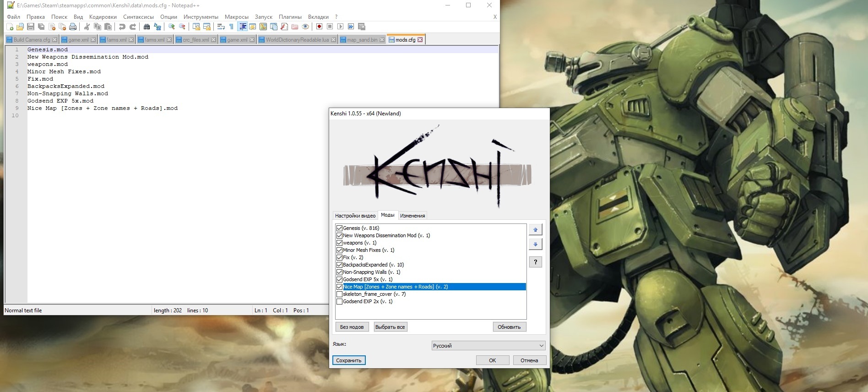Click the 'BackpacksExpanded.mod' line in editor
The width and height of the screenshot is (868, 392).
click(x=65, y=86)
